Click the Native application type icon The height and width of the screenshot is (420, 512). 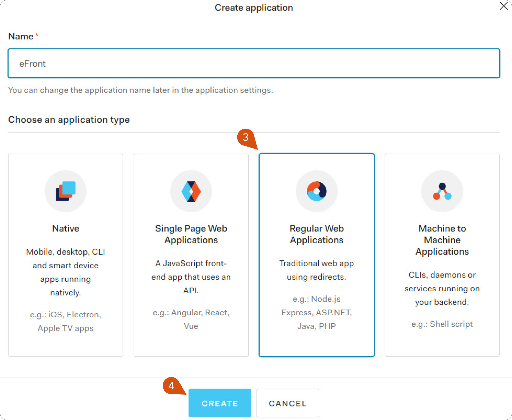[x=66, y=191]
